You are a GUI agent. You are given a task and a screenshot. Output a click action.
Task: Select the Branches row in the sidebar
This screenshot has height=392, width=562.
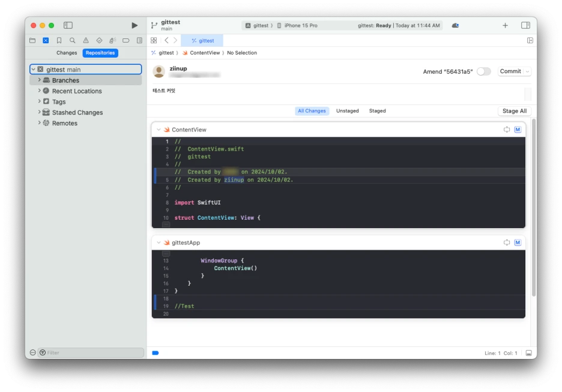86,80
